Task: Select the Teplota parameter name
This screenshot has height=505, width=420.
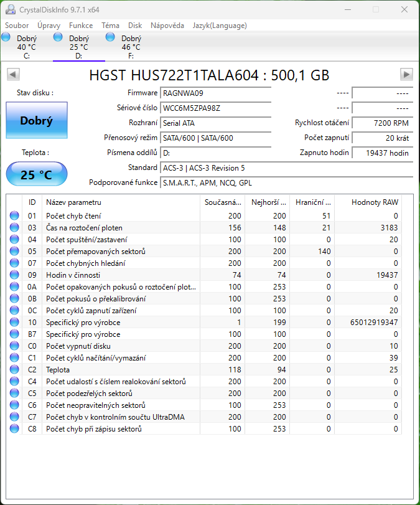Action: (x=58, y=370)
